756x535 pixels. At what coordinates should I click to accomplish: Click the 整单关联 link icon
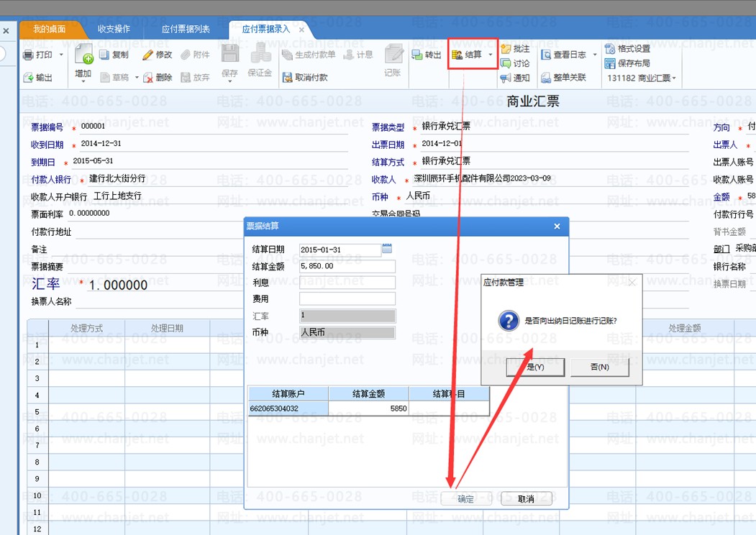pos(546,78)
